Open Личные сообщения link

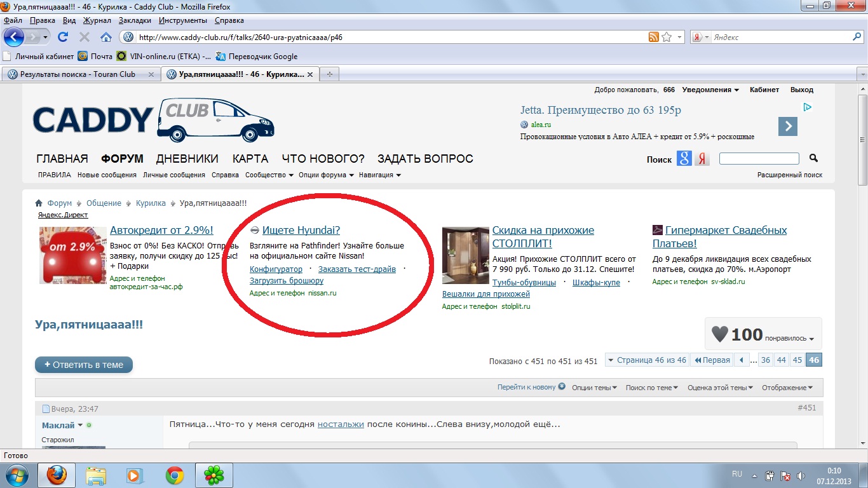click(x=174, y=175)
